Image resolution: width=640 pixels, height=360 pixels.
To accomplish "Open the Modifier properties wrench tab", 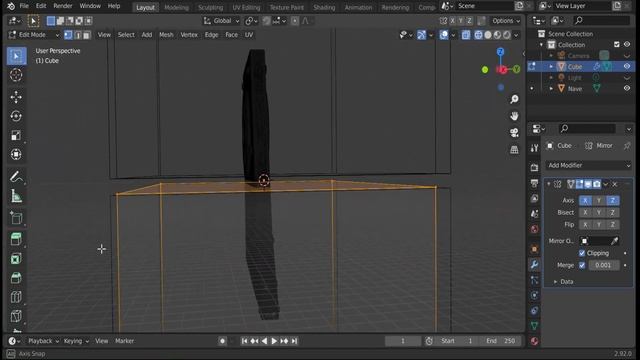I will click(534, 264).
